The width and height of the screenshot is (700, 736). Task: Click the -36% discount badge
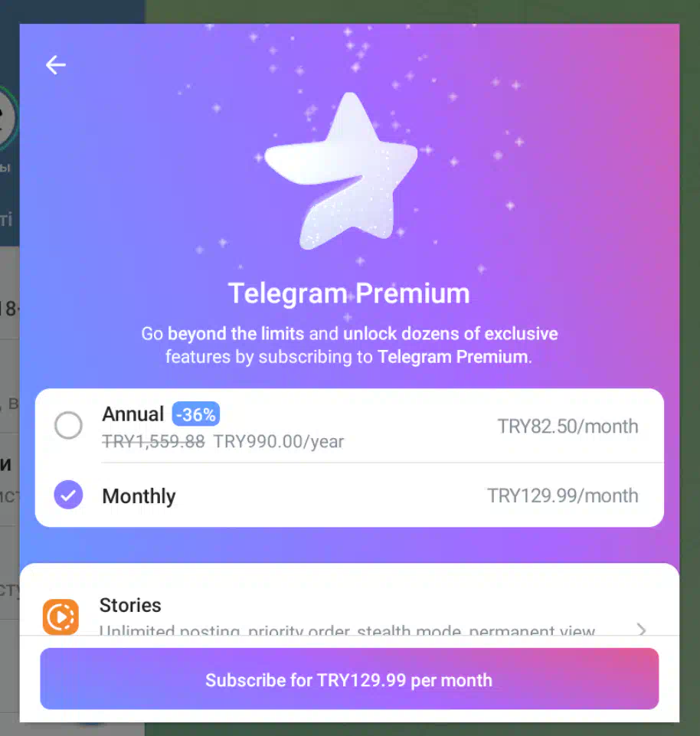[x=196, y=414]
